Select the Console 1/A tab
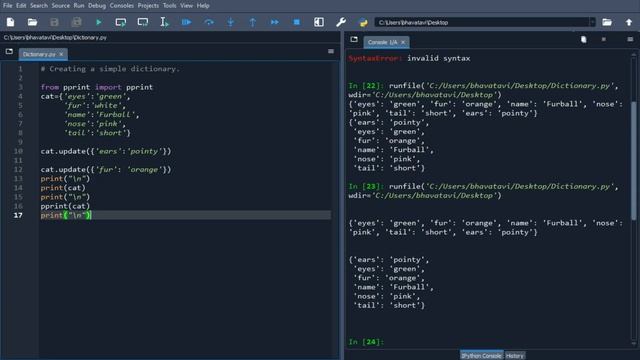Viewport: 640px width, 360px height. pyautogui.click(x=382, y=42)
